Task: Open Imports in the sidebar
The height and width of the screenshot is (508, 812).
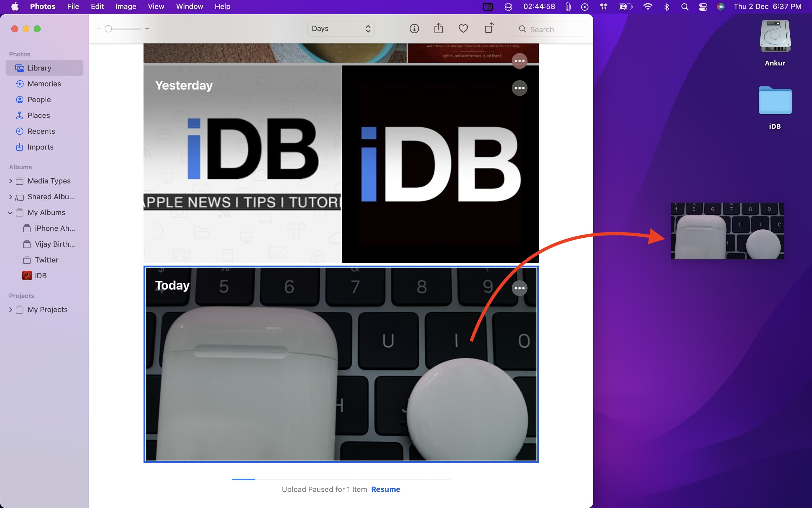Action: [45, 147]
